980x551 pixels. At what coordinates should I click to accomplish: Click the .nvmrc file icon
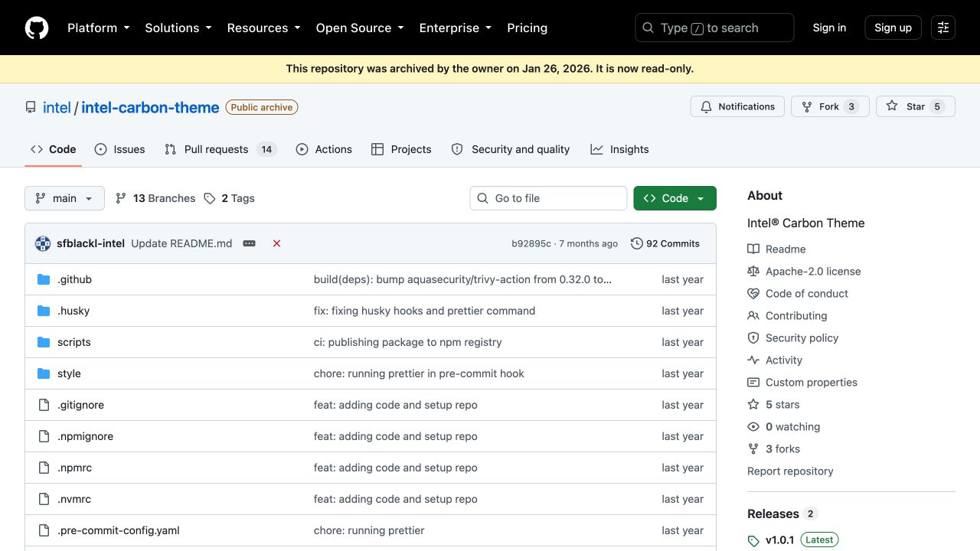pyautogui.click(x=44, y=499)
